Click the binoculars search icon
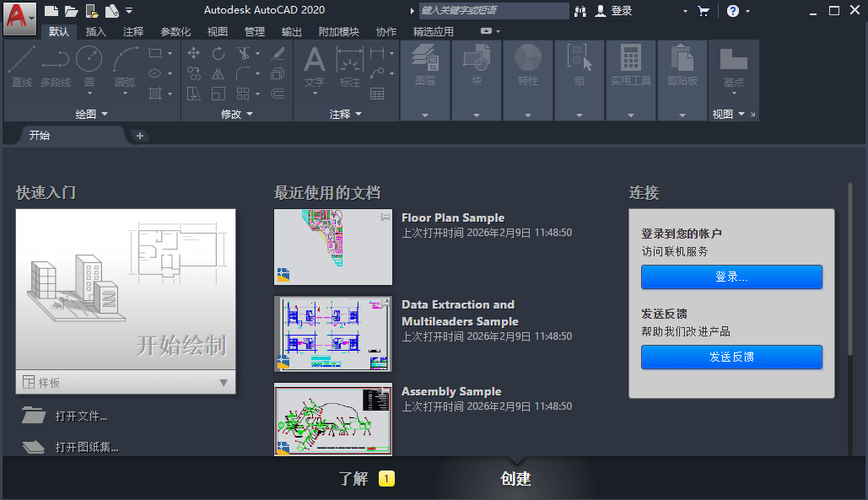The image size is (868, 500). (x=580, y=11)
